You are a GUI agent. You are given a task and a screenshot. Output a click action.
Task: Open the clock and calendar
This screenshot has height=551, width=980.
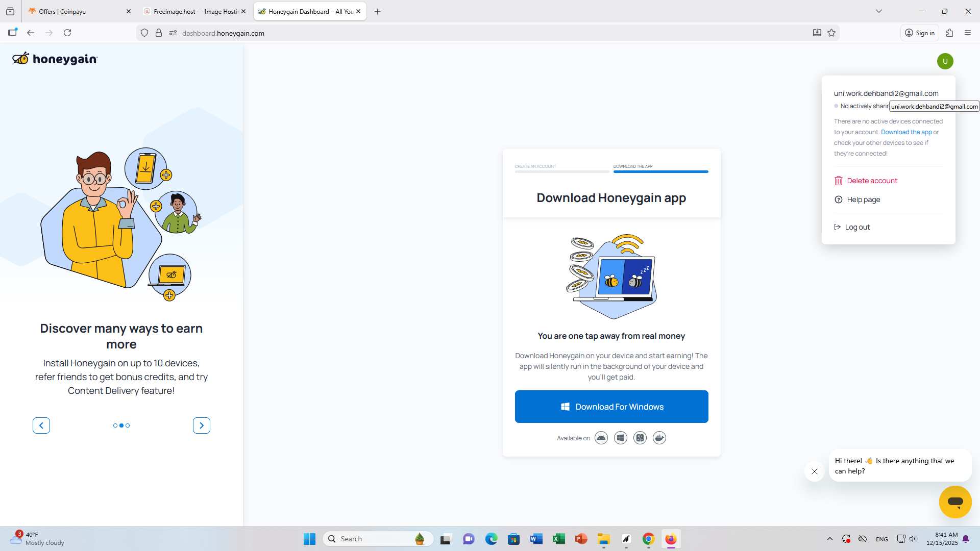[x=942, y=539]
